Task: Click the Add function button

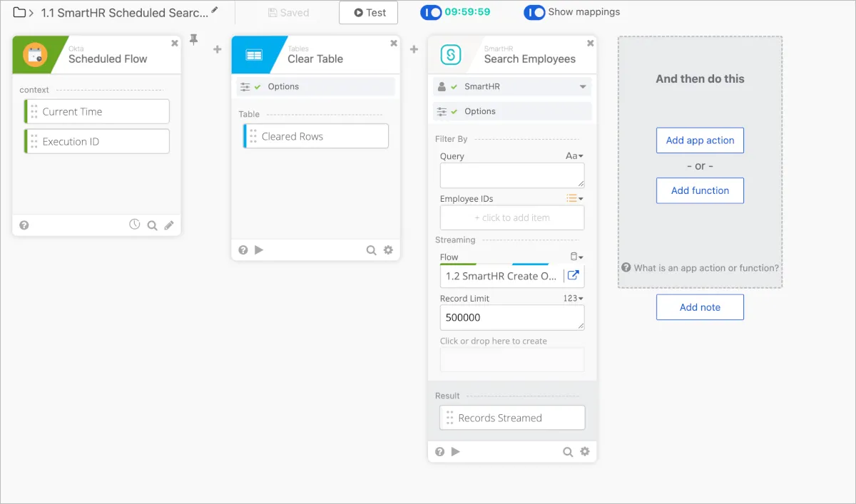Action: [700, 190]
